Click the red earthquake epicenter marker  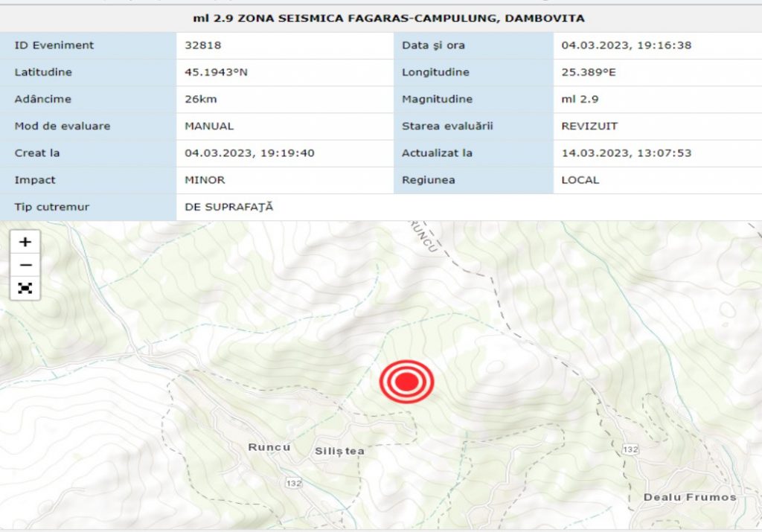[406, 382]
